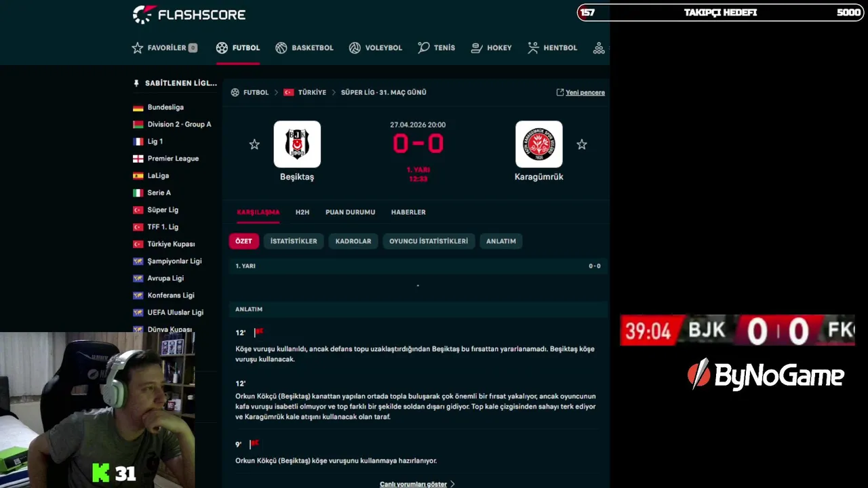Favorite Karagümrük with the star
The image size is (868, 488).
click(x=582, y=144)
